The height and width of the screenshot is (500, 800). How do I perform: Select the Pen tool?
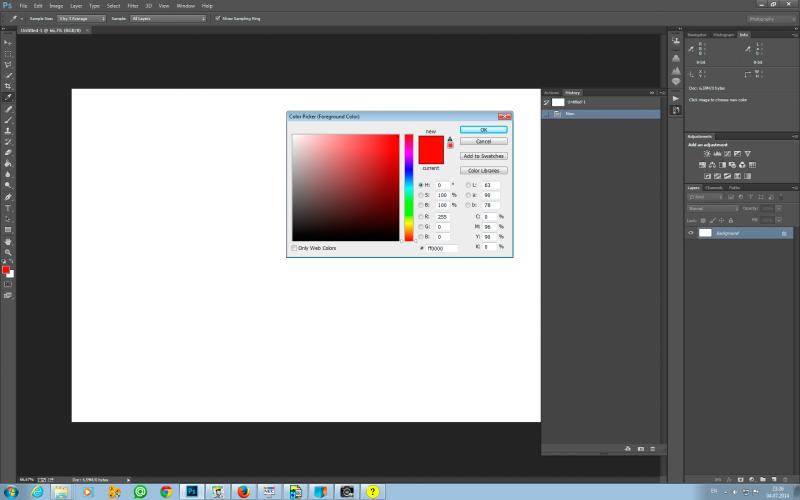[x=8, y=197]
